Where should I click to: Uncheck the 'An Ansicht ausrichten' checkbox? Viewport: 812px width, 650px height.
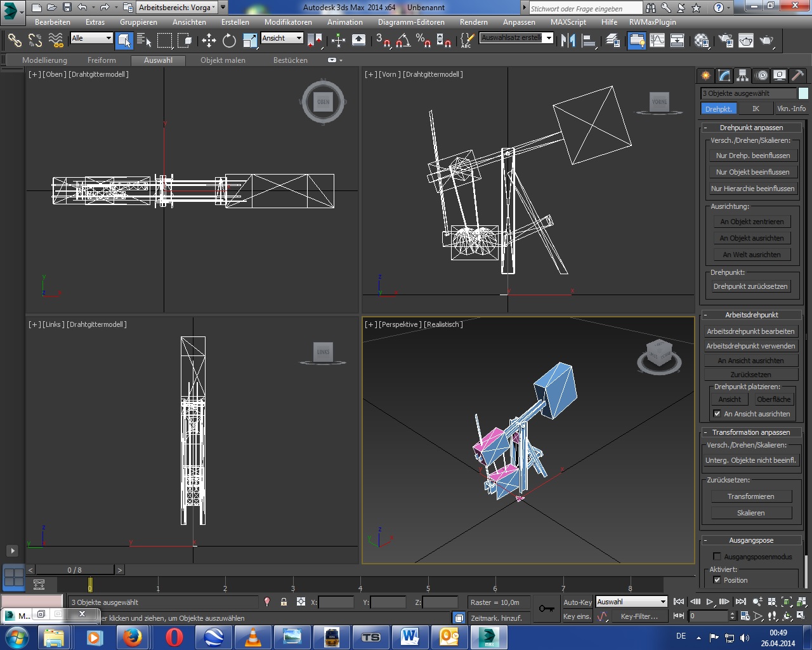tap(717, 414)
